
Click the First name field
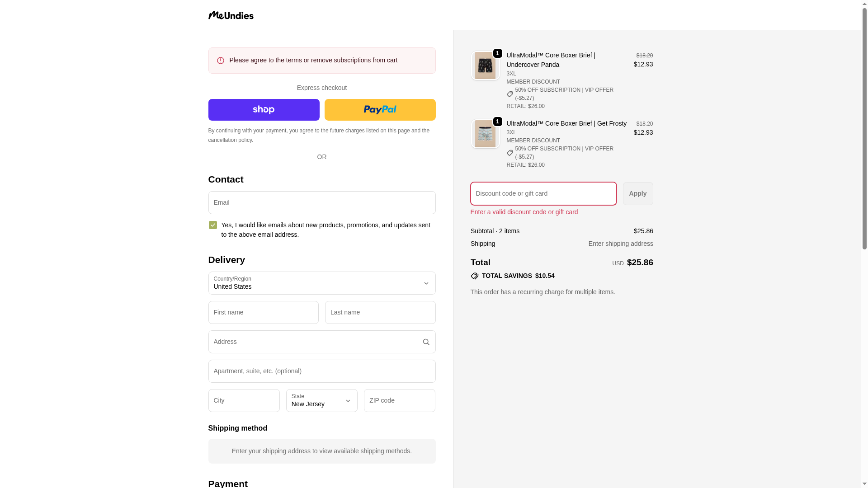pos(263,313)
